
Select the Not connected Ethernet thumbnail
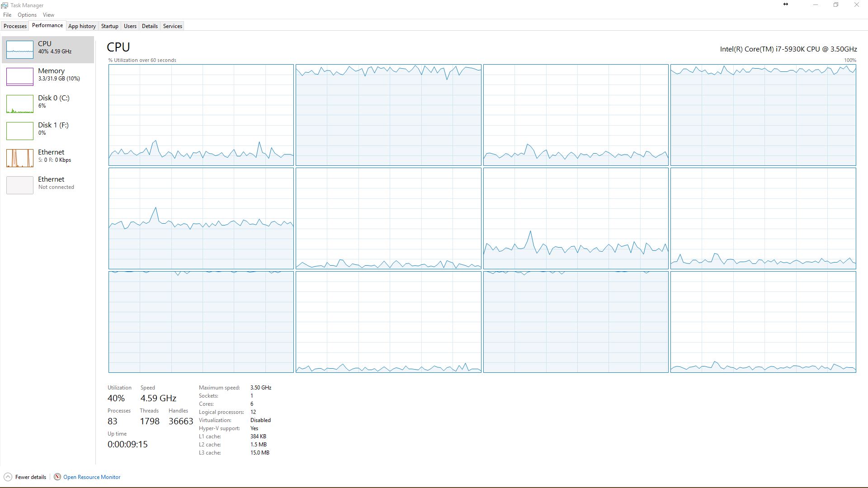[20, 185]
